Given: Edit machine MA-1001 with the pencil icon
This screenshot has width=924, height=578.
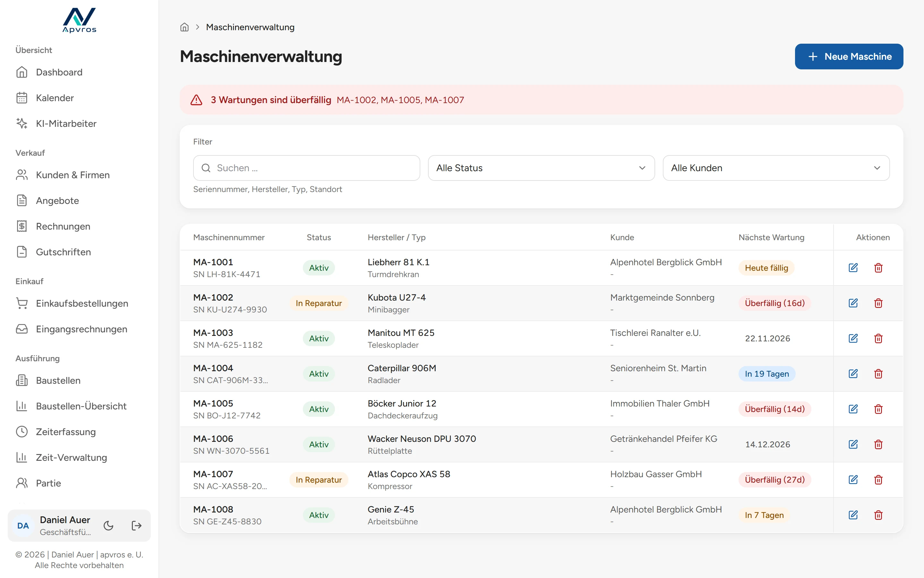Looking at the screenshot, I should [853, 267].
